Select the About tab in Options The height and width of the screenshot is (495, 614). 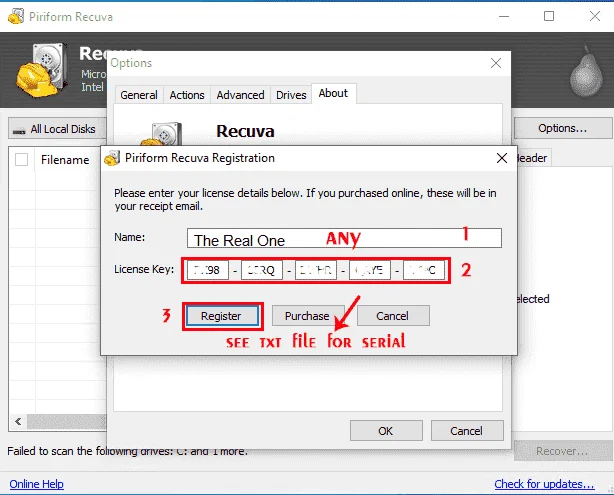(x=333, y=93)
